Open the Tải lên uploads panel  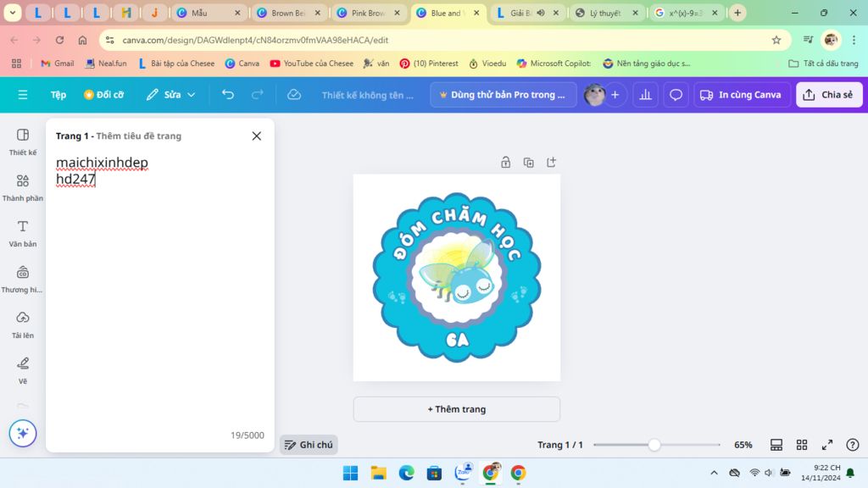tap(23, 324)
